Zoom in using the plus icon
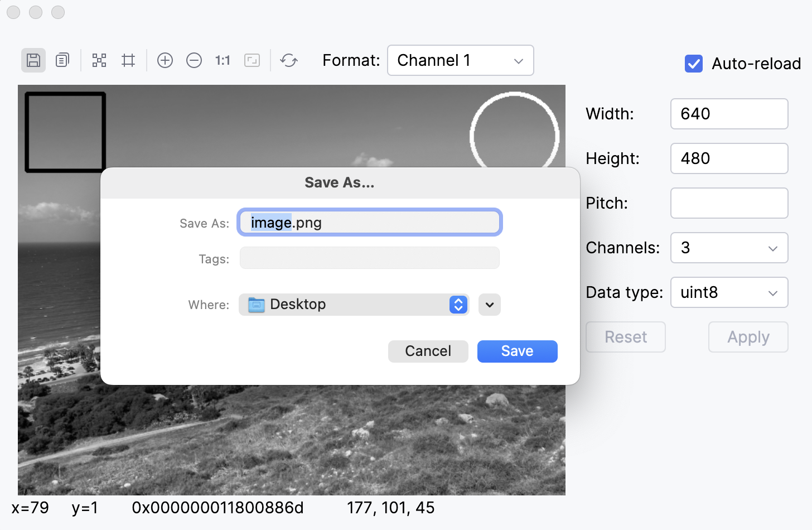 (165, 60)
